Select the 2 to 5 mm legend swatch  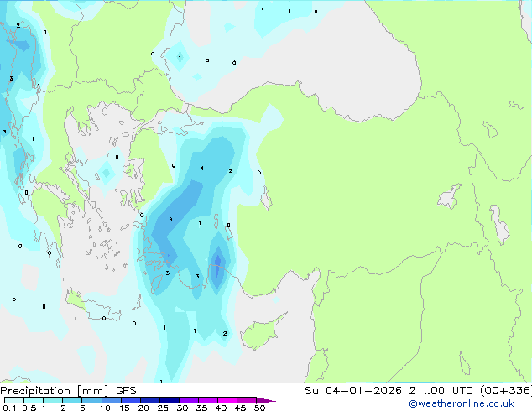pyautogui.click(x=72, y=400)
